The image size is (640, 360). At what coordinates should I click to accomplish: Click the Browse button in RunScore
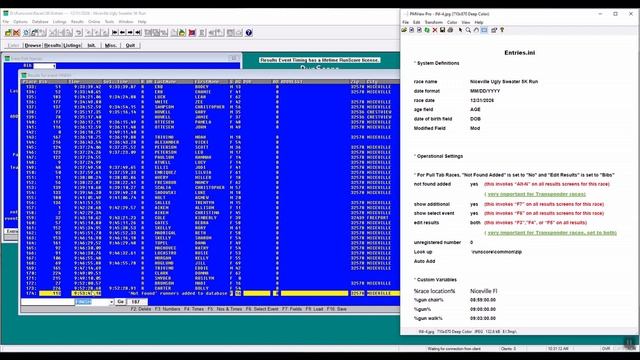pos(33,45)
